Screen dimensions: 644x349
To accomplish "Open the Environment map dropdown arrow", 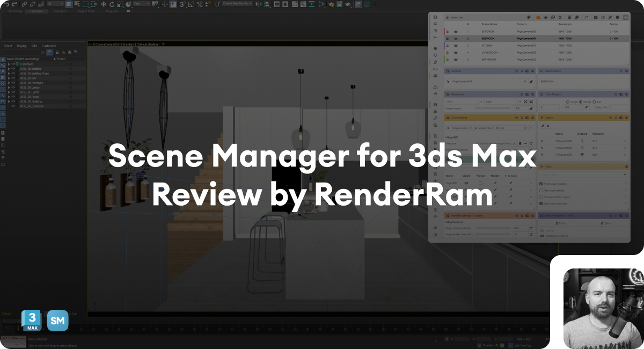I will [x=531, y=128].
